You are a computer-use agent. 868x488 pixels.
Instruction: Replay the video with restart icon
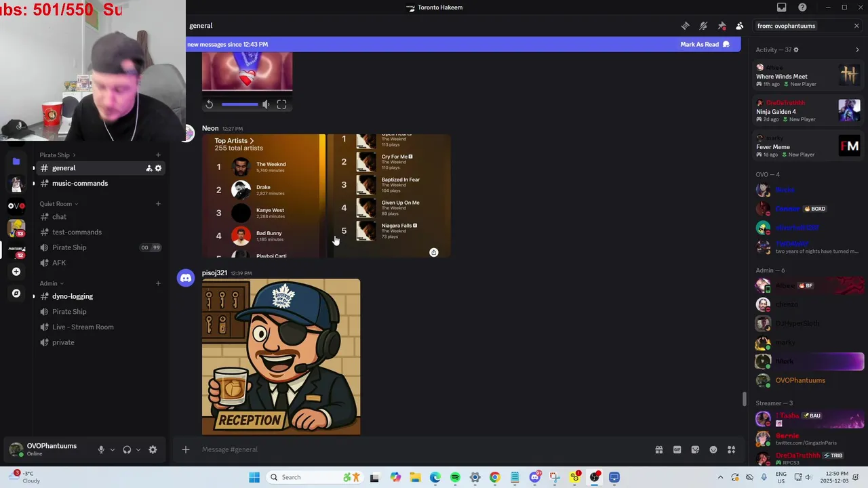pyautogui.click(x=210, y=104)
